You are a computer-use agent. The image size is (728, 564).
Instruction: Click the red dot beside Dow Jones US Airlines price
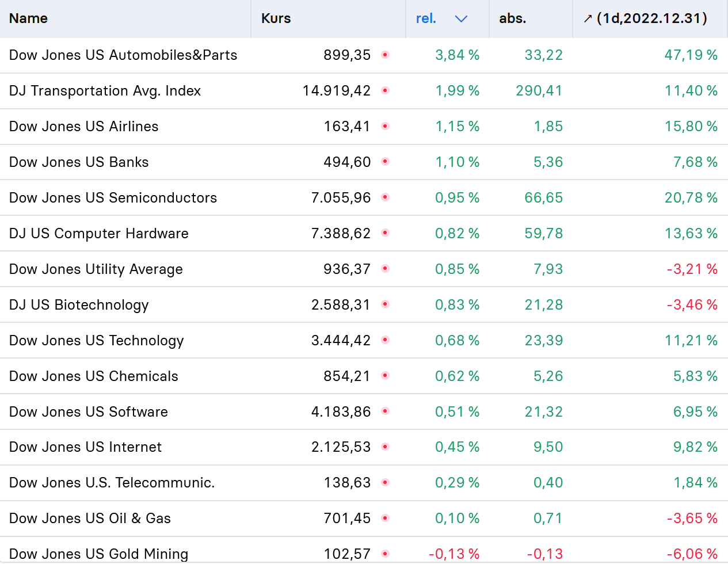point(386,126)
